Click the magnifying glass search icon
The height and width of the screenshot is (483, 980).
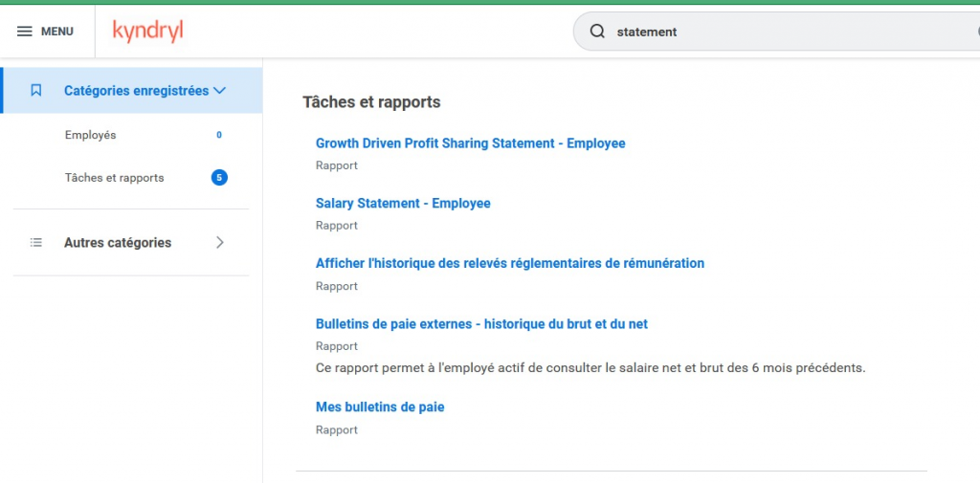pyautogui.click(x=597, y=32)
